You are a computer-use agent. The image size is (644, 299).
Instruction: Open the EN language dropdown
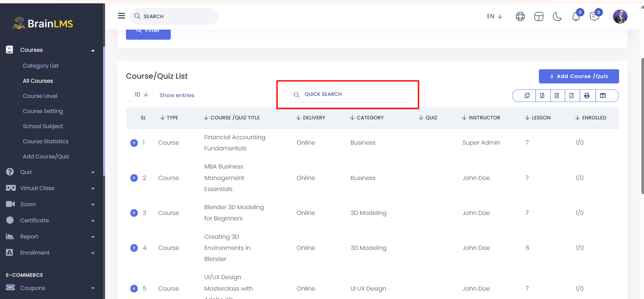point(494,16)
